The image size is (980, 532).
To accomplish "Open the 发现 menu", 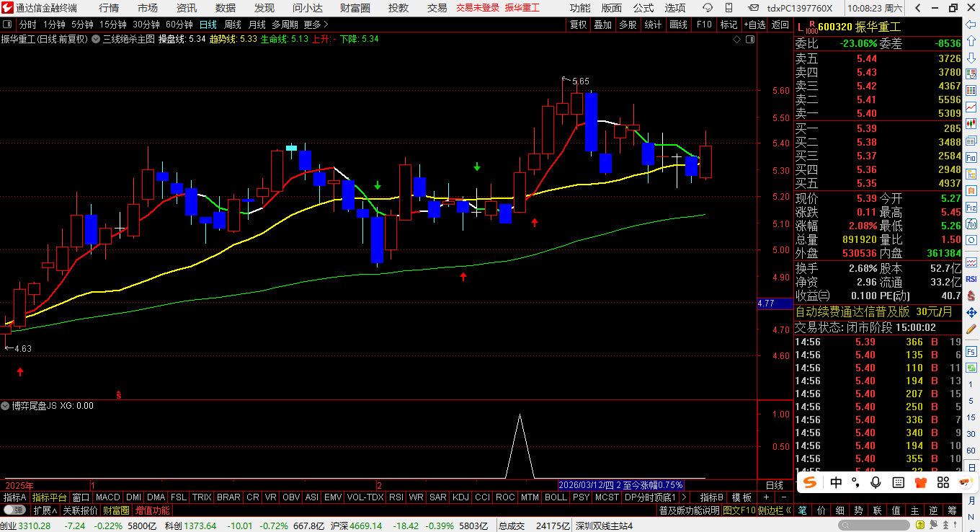I will 264,8.
